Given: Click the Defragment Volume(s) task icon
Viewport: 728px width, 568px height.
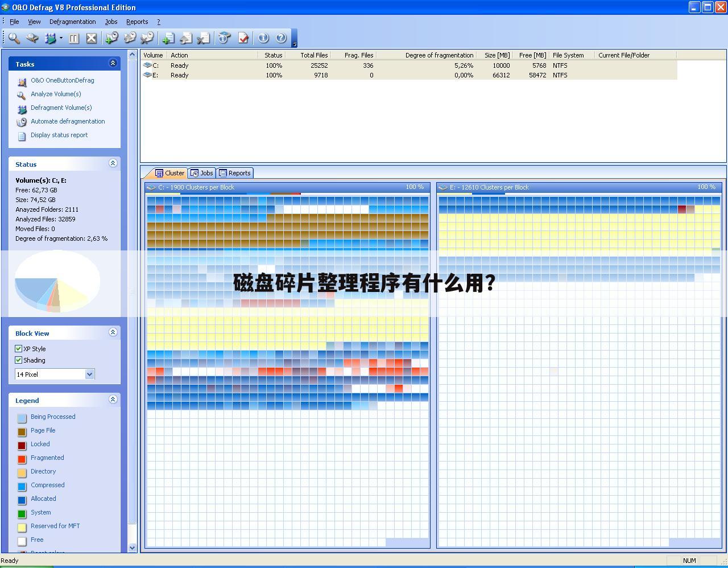Looking at the screenshot, I should [x=22, y=109].
